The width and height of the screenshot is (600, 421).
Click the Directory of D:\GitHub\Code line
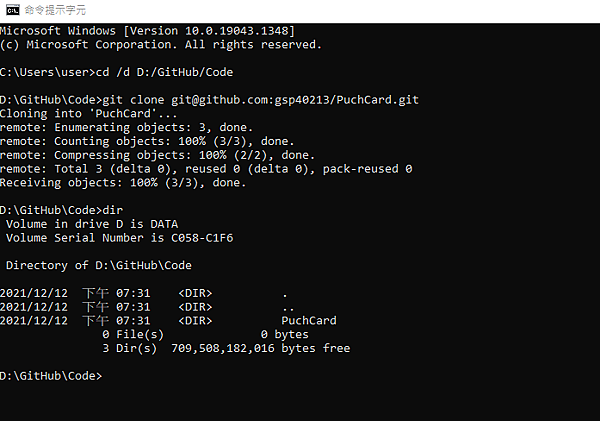tap(99, 265)
